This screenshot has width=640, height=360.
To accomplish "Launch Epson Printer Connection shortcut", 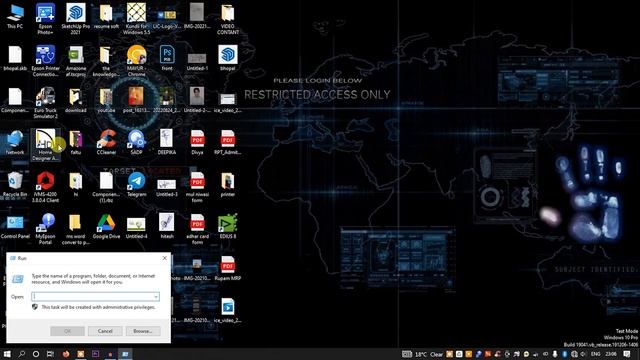I will (45, 61).
